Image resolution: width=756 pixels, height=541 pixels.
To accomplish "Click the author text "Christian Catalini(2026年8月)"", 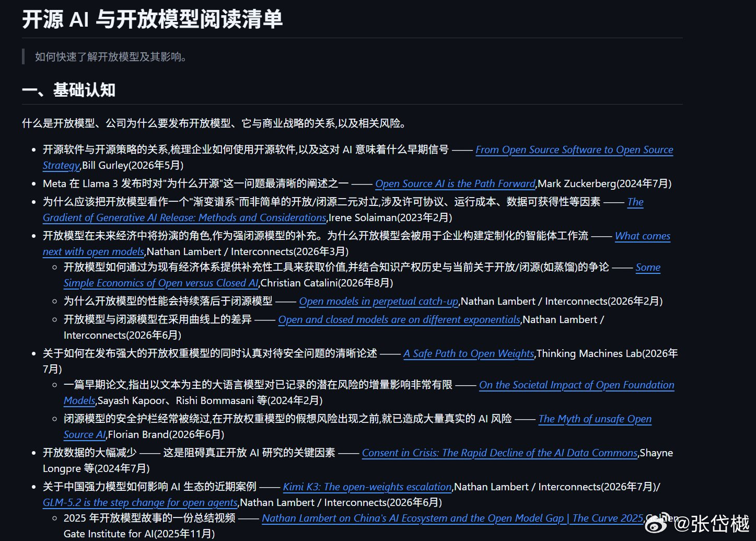I will click(327, 283).
